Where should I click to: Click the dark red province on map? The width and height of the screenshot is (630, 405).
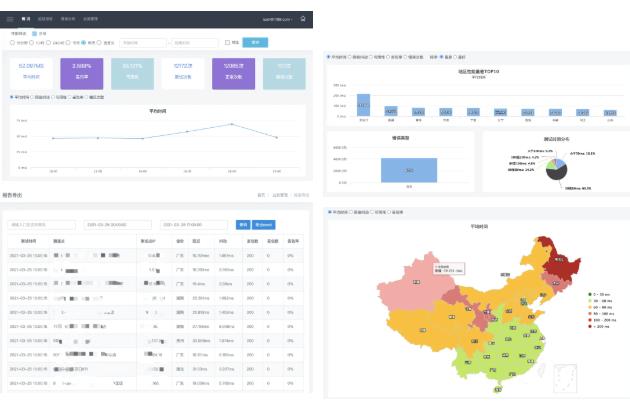coord(558,261)
